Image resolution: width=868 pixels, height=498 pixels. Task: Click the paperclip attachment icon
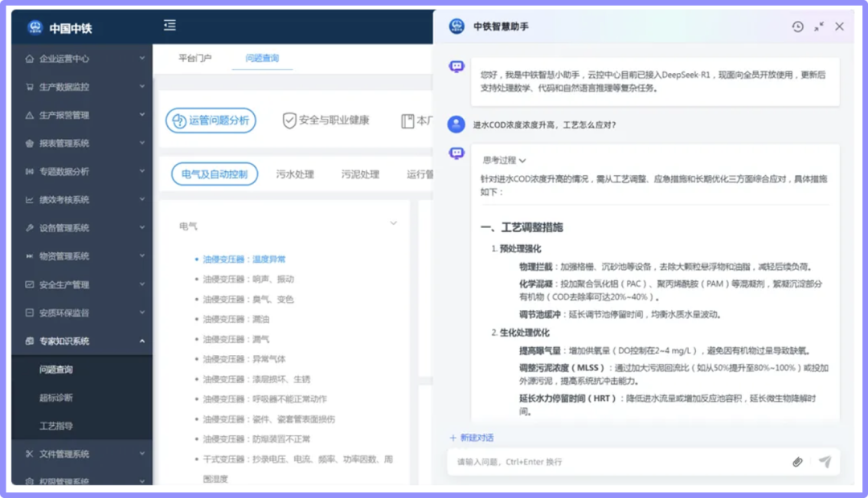(797, 462)
